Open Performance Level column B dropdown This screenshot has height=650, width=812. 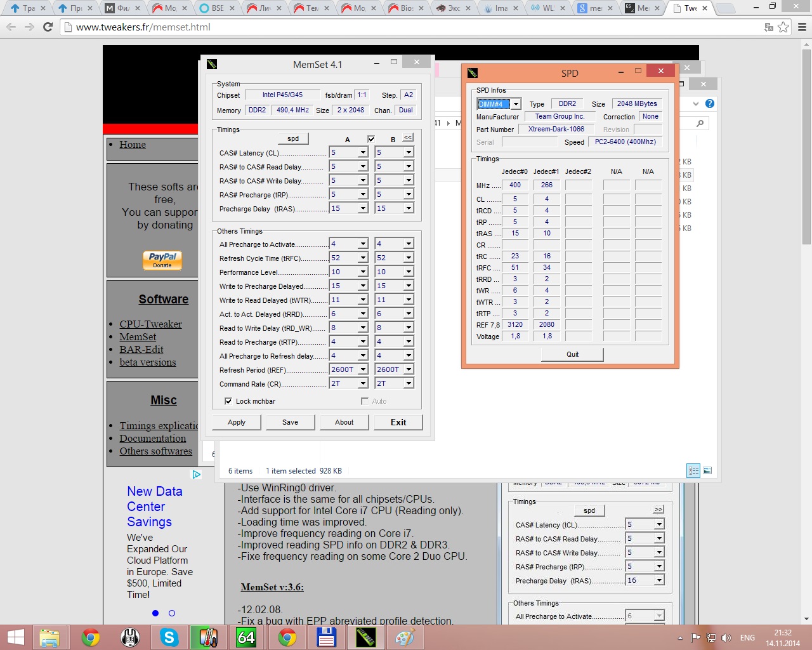pyautogui.click(x=409, y=272)
